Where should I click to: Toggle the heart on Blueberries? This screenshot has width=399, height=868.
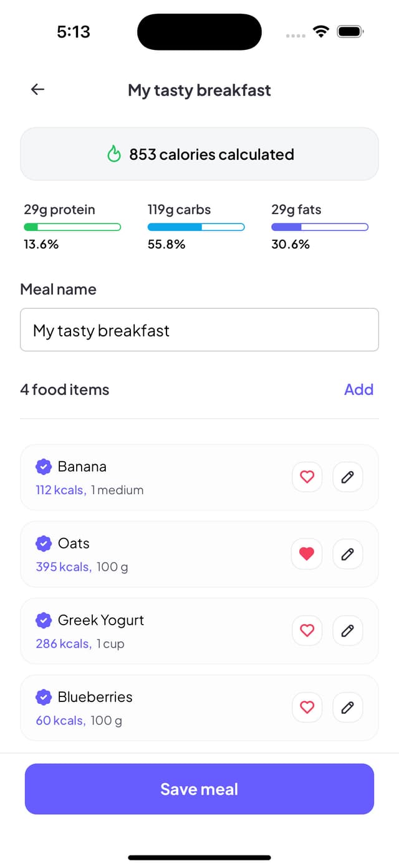(307, 707)
